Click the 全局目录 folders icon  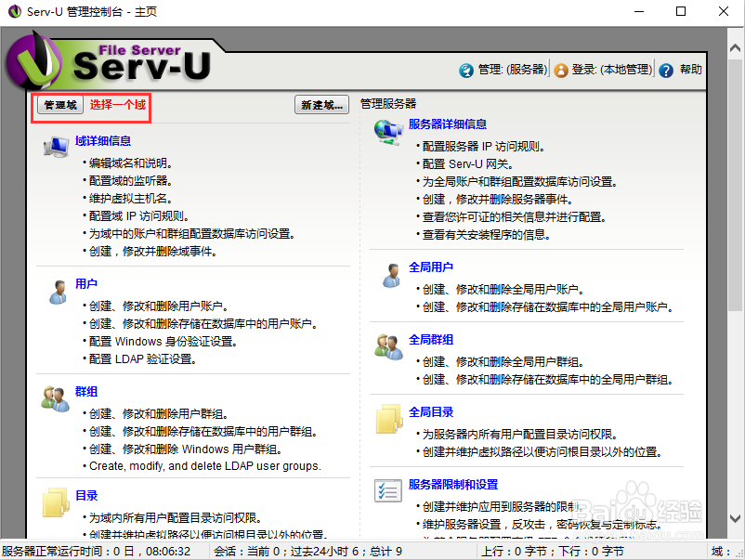coord(389,418)
